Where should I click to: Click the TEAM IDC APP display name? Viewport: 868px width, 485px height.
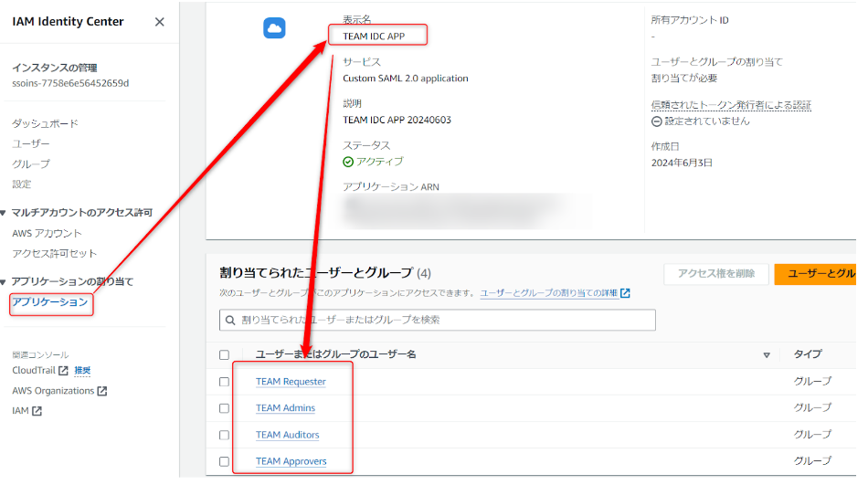tap(374, 37)
